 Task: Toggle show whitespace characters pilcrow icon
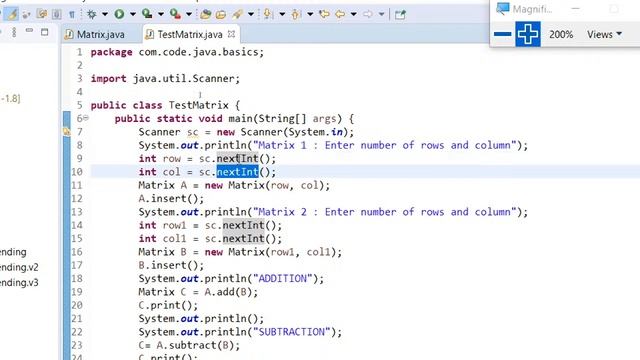point(72,15)
